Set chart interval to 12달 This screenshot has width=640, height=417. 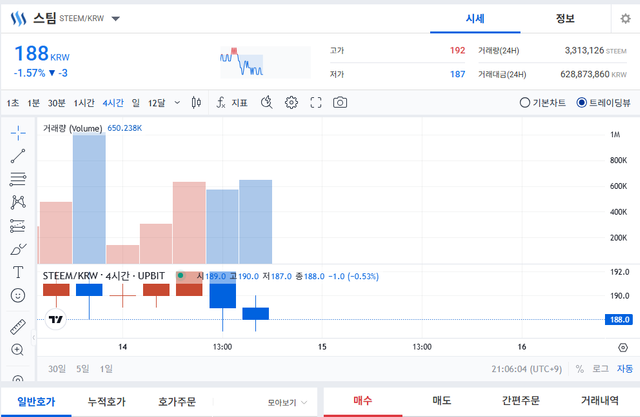coord(157,103)
